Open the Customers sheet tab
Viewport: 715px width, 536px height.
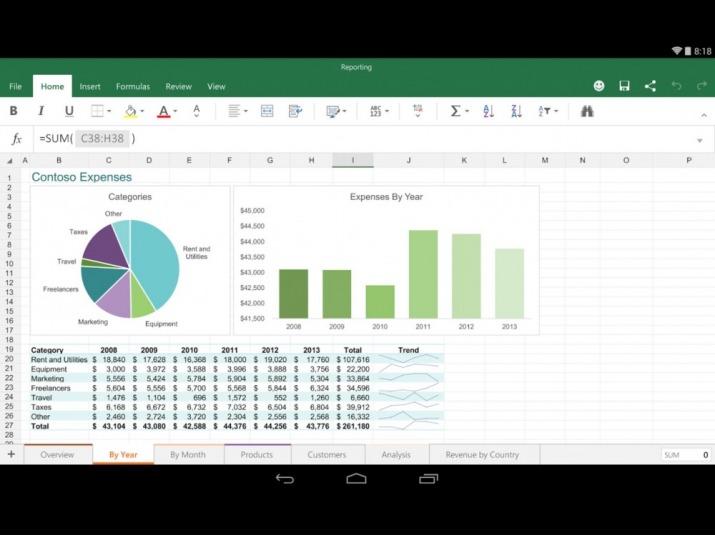click(x=326, y=454)
